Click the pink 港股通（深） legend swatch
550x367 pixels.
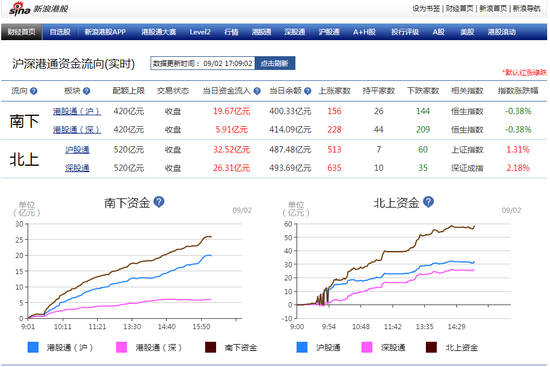[x=121, y=347]
